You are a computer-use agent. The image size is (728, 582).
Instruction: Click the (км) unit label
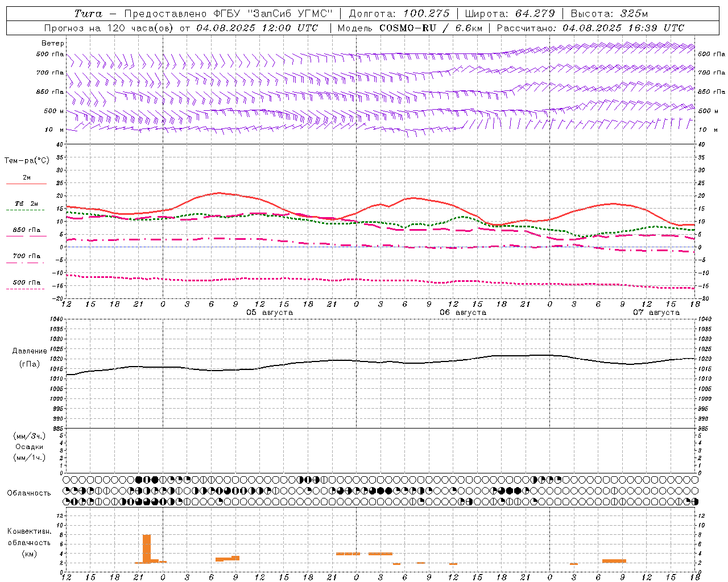[30, 554]
